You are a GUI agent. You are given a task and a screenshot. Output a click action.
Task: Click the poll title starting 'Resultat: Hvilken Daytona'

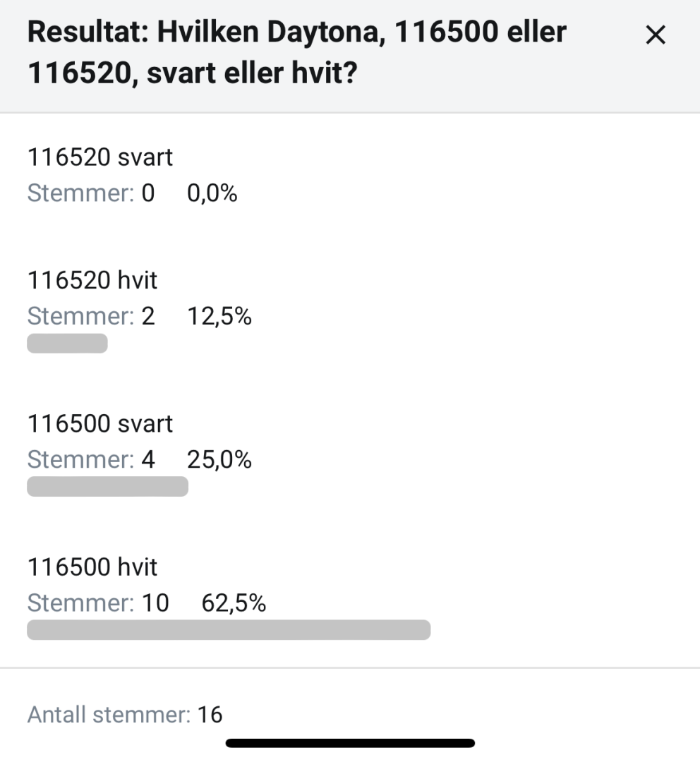(x=297, y=52)
